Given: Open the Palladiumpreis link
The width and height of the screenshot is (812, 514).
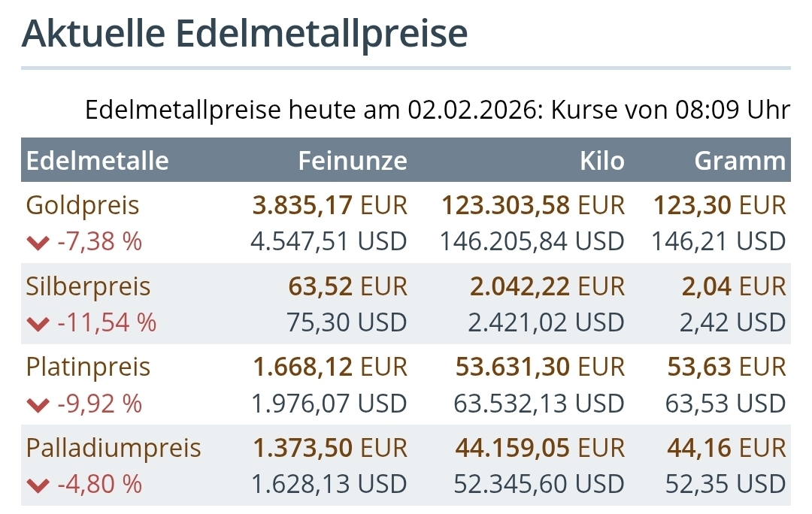Looking at the screenshot, I should [x=114, y=449].
